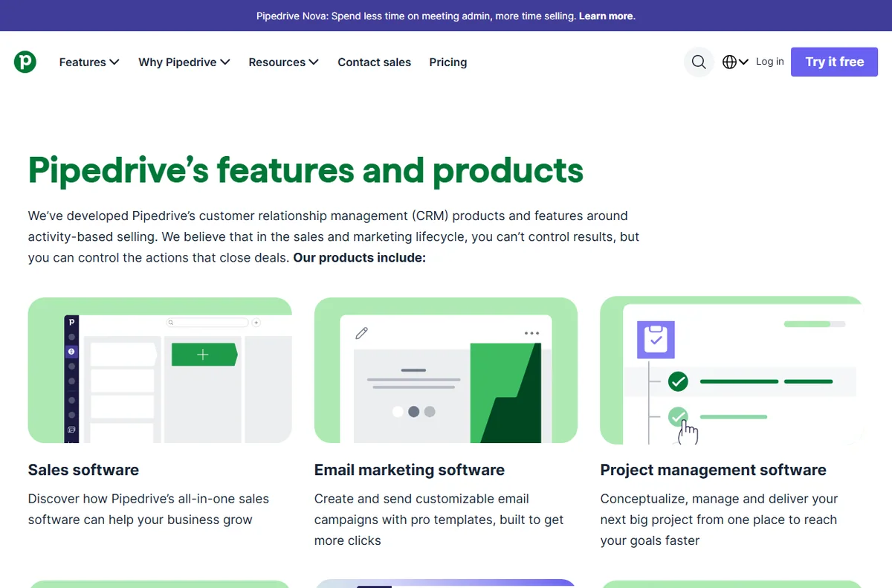This screenshot has width=892, height=588.
Task: Open Contact sales page
Action: (x=375, y=62)
